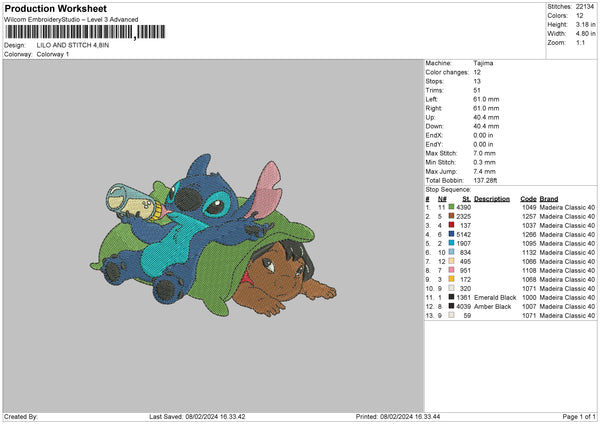
Task: Click the 'N#' column header
Action: (x=442, y=199)
